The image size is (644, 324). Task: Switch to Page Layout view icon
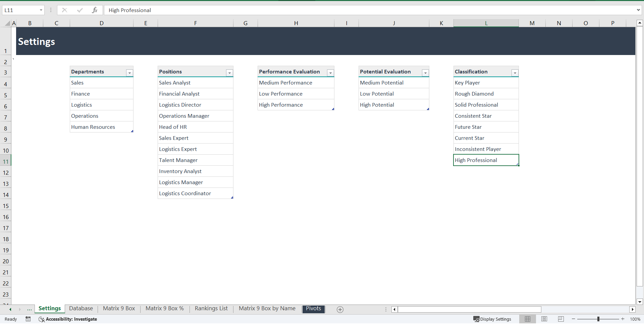click(544, 319)
